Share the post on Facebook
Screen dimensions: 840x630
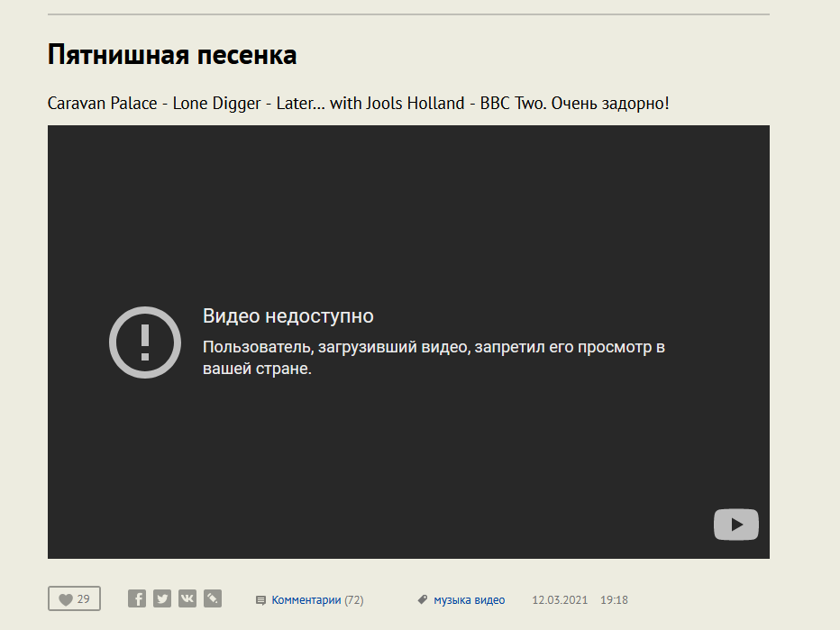click(x=137, y=598)
